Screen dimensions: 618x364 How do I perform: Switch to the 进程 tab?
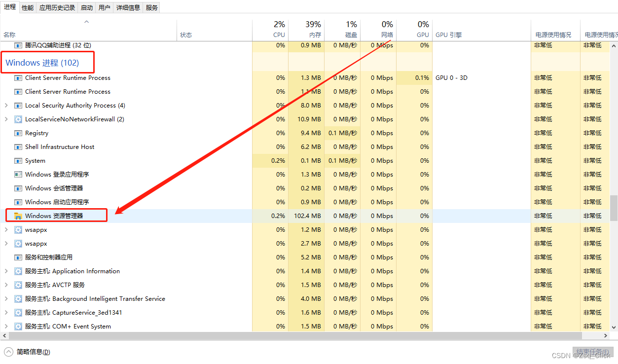(x=10, y=7)
